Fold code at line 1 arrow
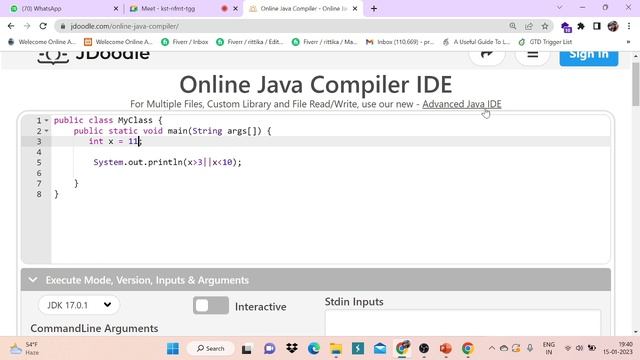The height and width of the screenshot is (360, 640). [46, 120]
